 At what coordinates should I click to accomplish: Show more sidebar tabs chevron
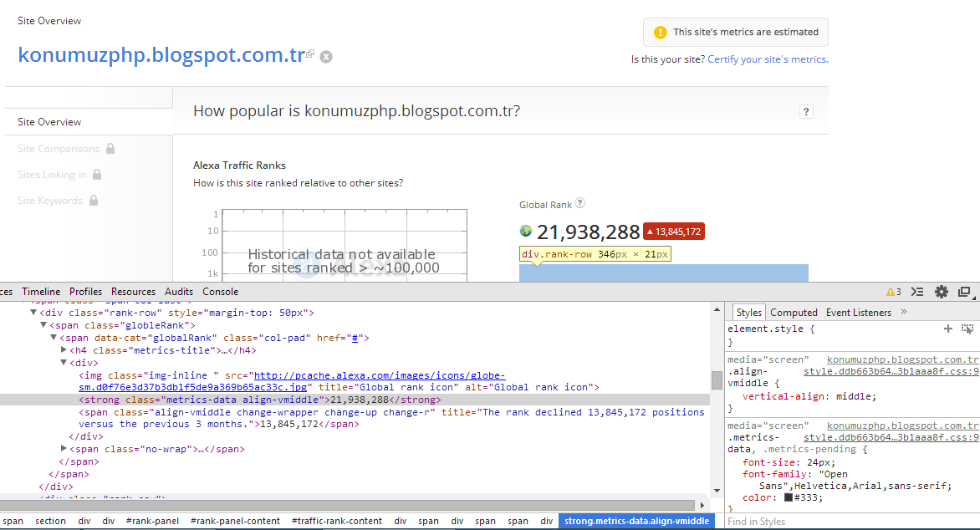(x=904, y=312)
